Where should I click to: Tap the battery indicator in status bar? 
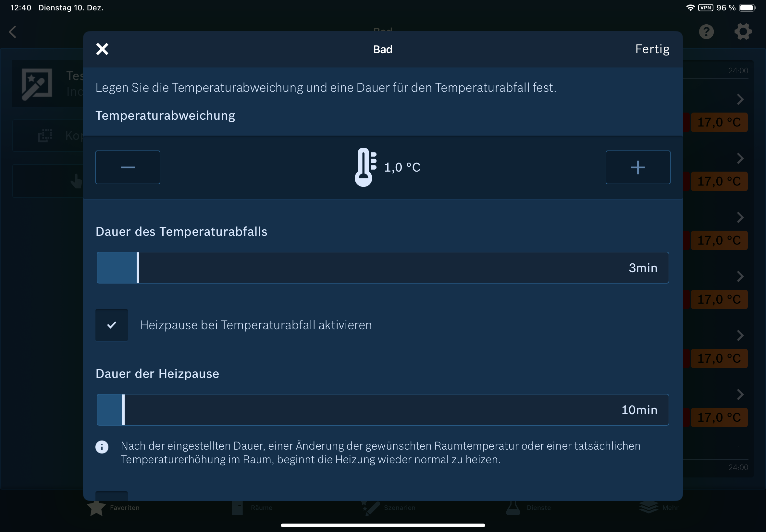click(x=747, y=8)
